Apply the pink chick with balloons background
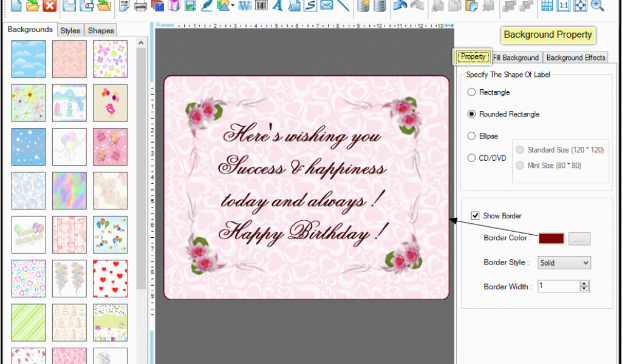622x364 pixels. (111, 103)
